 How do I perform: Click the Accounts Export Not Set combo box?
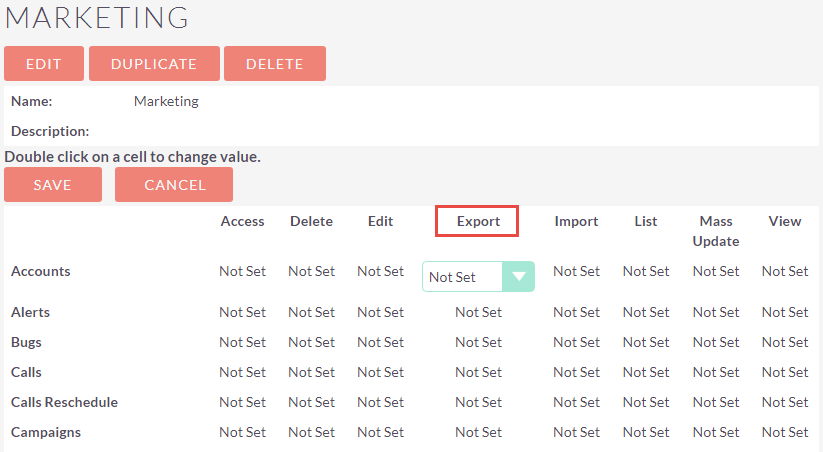(x=478, y=277)
